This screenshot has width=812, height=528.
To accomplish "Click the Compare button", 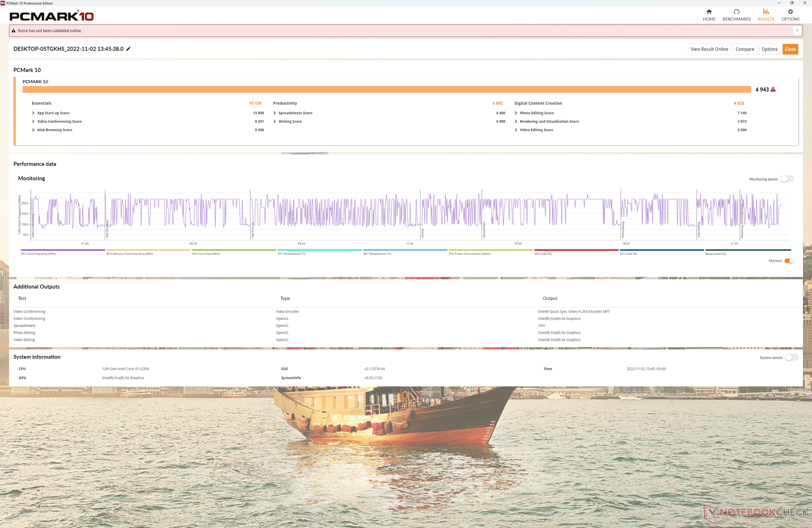I will [745, 49].
